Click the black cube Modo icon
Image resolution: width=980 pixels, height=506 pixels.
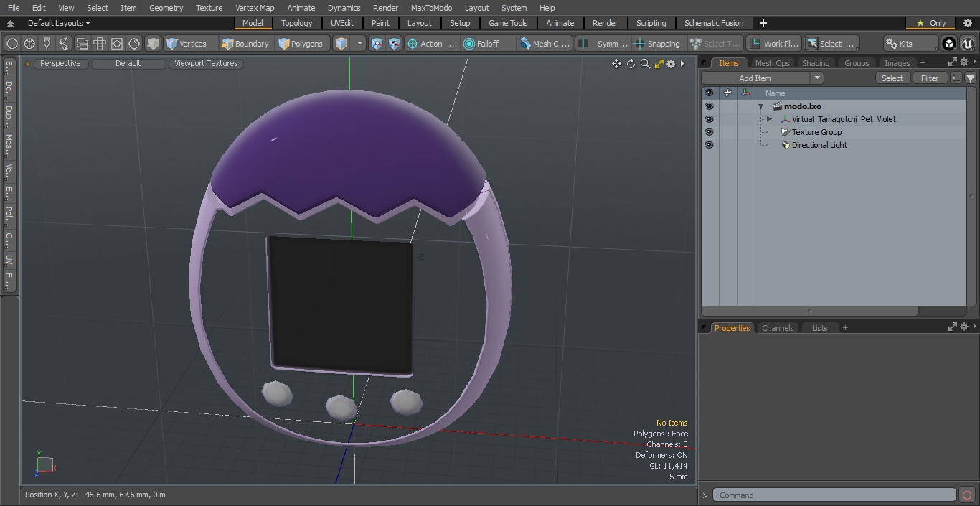click(x=949, y=44)
